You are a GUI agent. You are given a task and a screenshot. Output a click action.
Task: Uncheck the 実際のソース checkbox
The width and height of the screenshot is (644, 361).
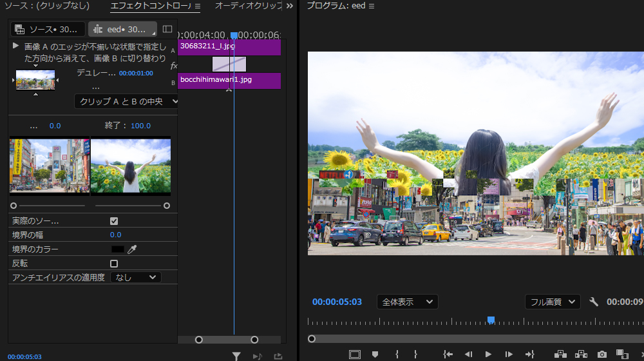114,221
